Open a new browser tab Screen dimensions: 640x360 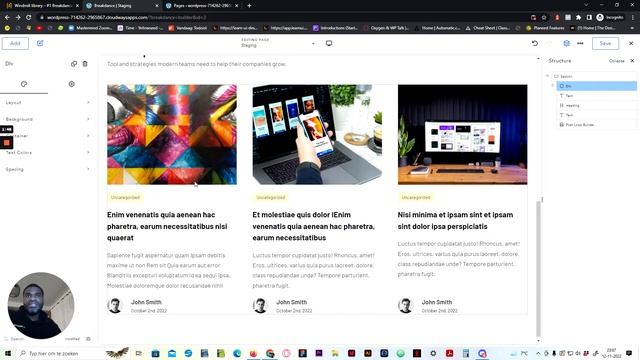coord(249,6)
